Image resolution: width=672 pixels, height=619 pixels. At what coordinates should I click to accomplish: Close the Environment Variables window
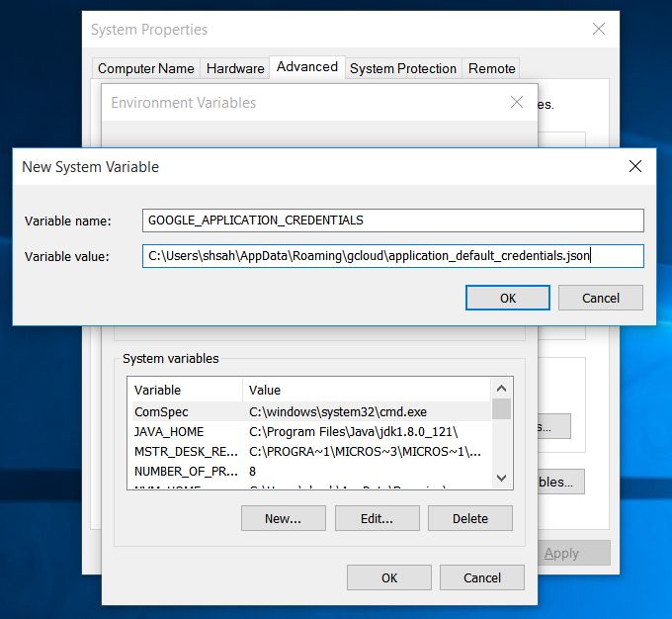tap(517, 102)
